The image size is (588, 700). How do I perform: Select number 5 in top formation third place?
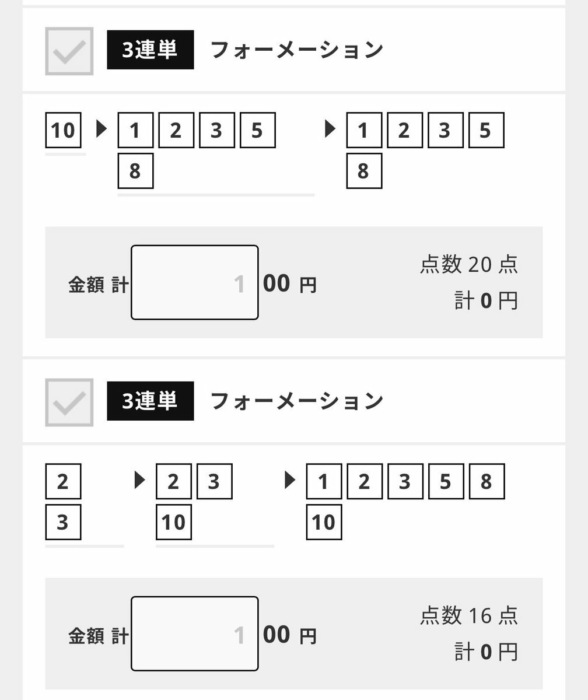pyautogui.click(x=487, y=130)
